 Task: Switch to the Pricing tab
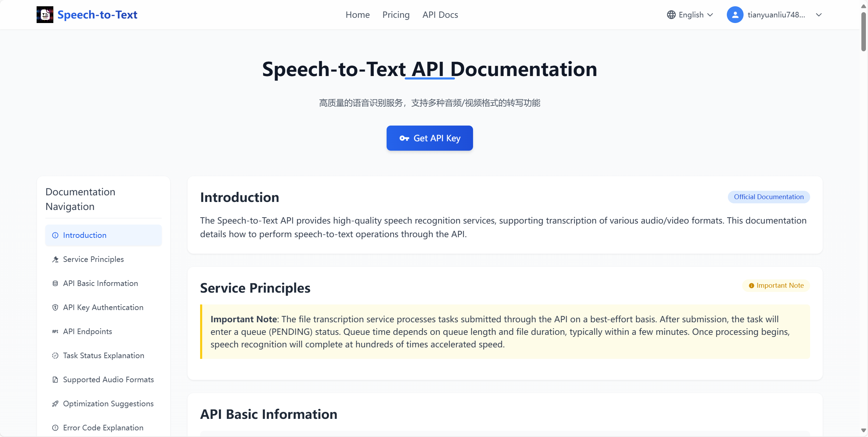click(x=396, y=15)
